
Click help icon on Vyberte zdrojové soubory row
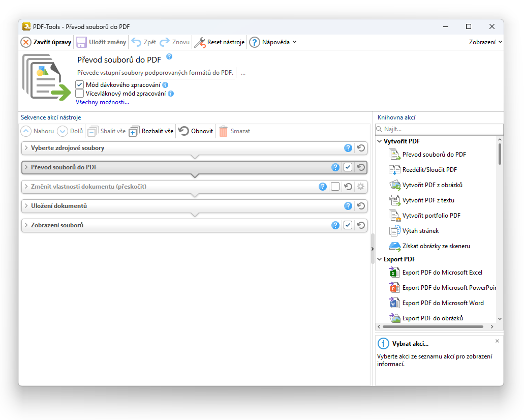pos(348,148)
